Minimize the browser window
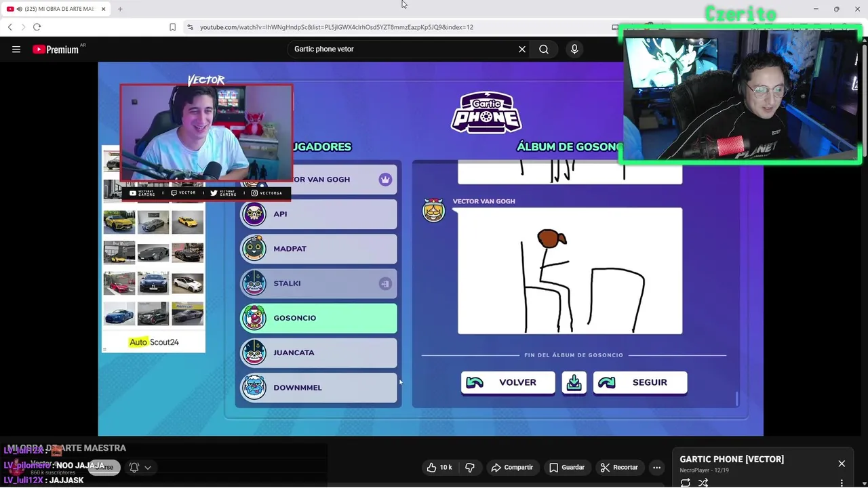 click(815, 9)
